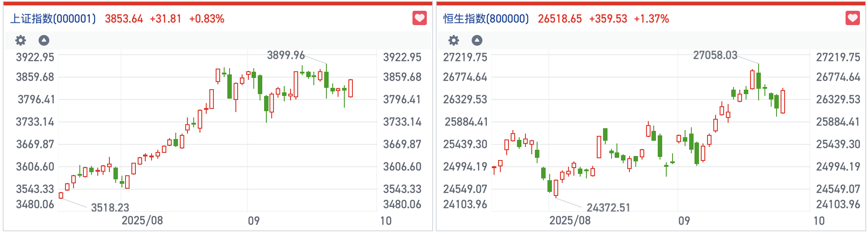Click the +1.37% change percentage
This screenshot has width=868, height=234.
[651, 19]
